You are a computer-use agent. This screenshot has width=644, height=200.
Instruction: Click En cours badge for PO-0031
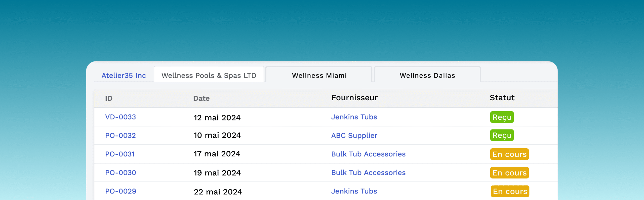[x=509, y=154]
